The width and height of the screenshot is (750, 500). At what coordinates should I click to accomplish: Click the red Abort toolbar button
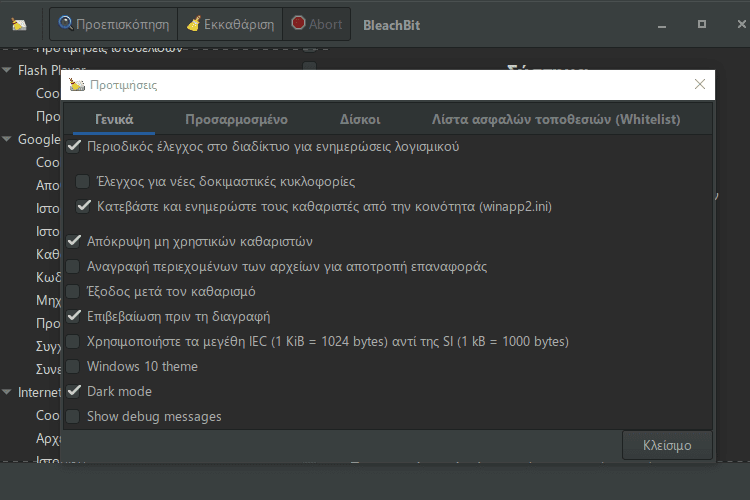(317, 24)
